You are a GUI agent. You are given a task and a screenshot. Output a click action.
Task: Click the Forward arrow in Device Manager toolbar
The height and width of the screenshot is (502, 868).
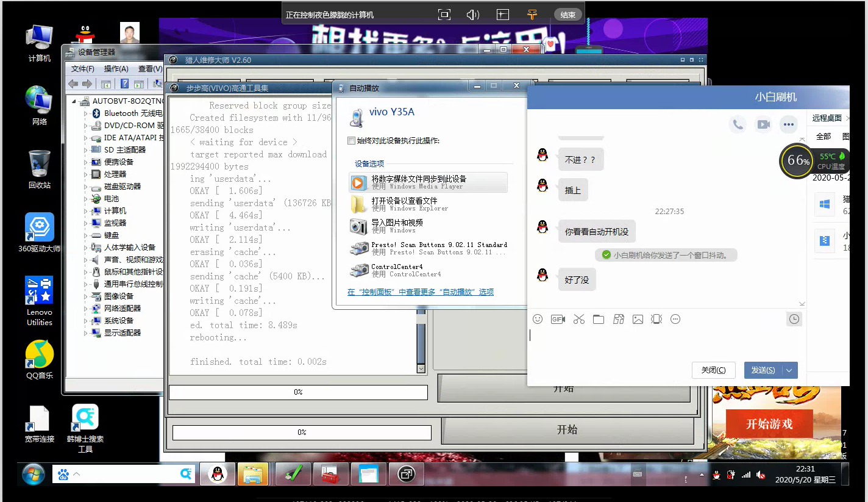(87, 84)
